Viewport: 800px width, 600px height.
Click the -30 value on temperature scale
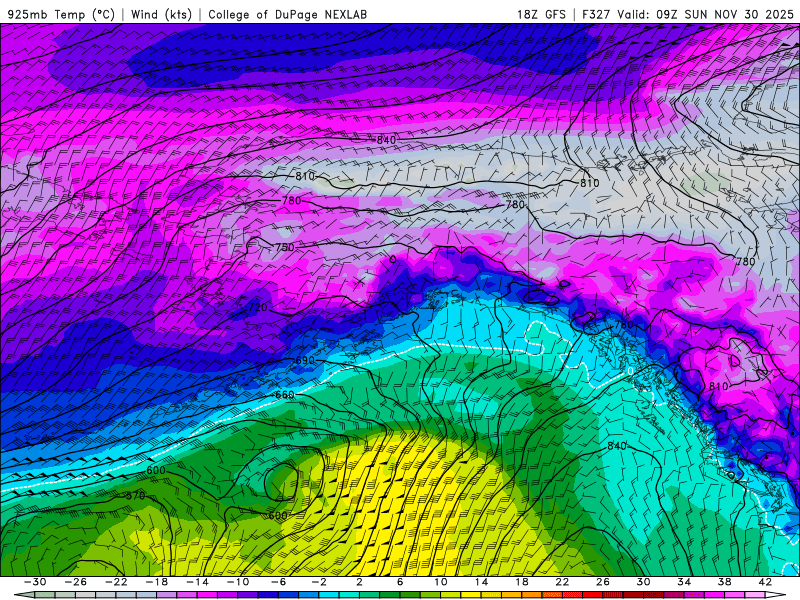tap(35, 582)
